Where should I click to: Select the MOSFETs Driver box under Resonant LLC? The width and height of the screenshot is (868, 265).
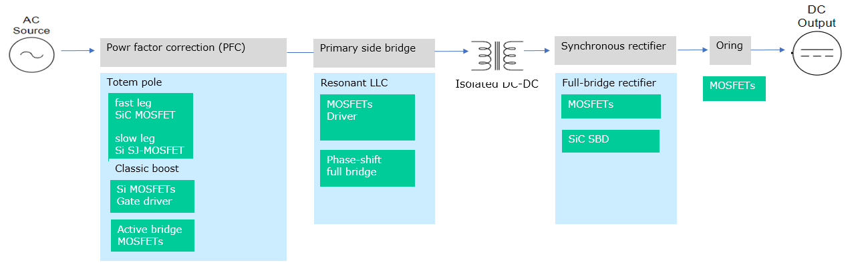click(368, 117)
